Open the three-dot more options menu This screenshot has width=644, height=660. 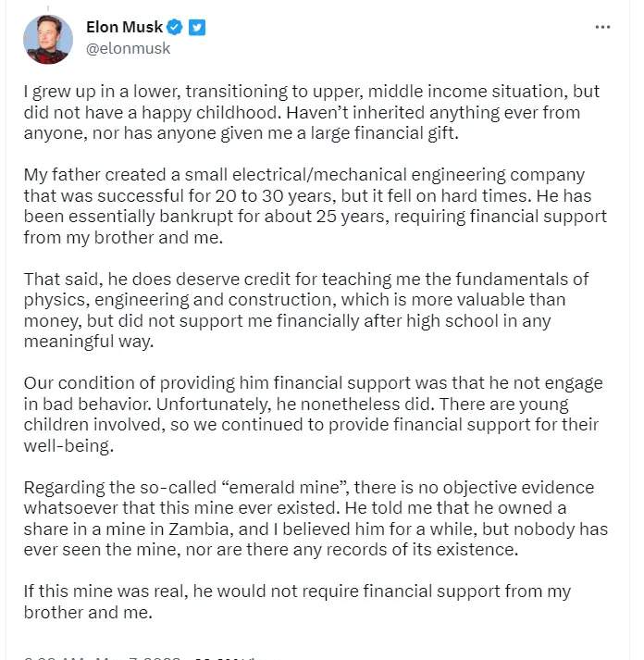[x=602, y=28]
